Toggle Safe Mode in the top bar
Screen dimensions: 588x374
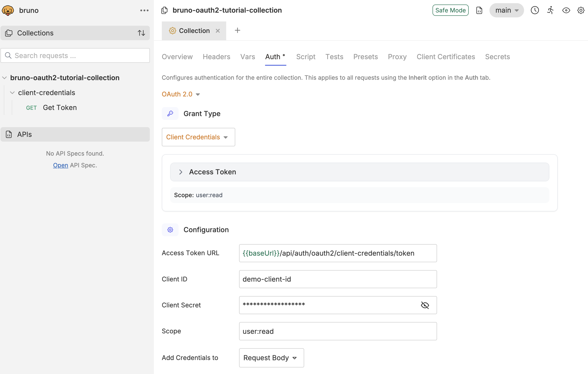(450, 10)
